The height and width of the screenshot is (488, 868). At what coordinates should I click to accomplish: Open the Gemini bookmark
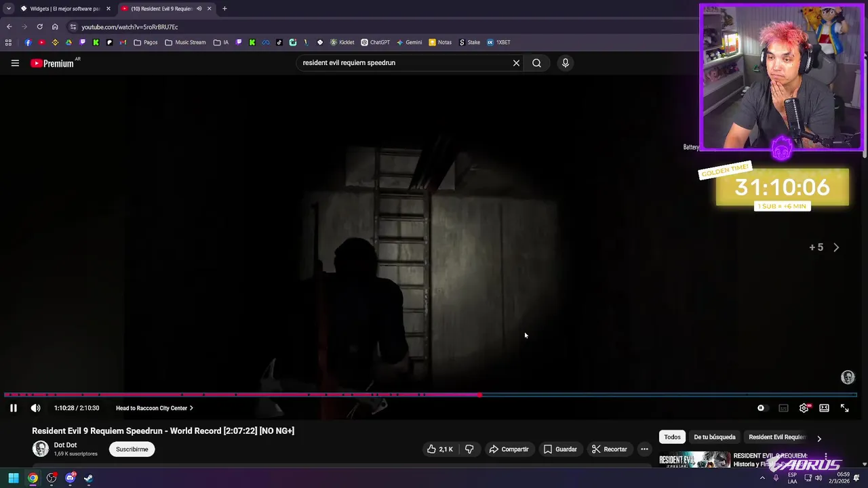(x=409, y=42)
